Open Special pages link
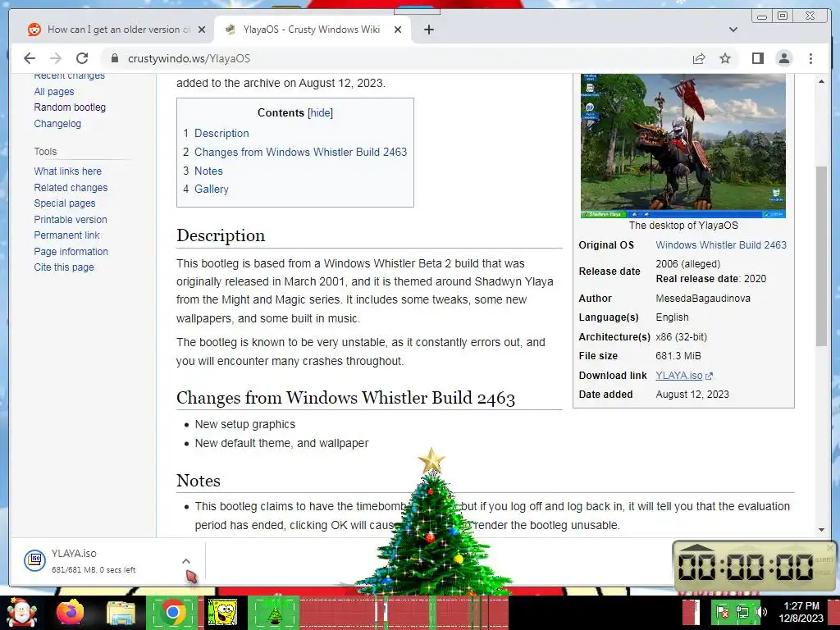 coord(64,203)
